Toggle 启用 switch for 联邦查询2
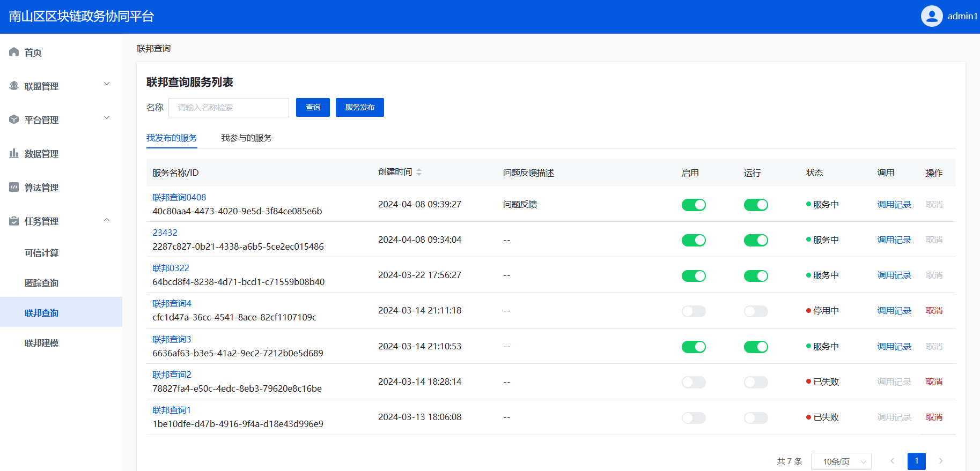The image size is (980, 471). coord(694,382)
